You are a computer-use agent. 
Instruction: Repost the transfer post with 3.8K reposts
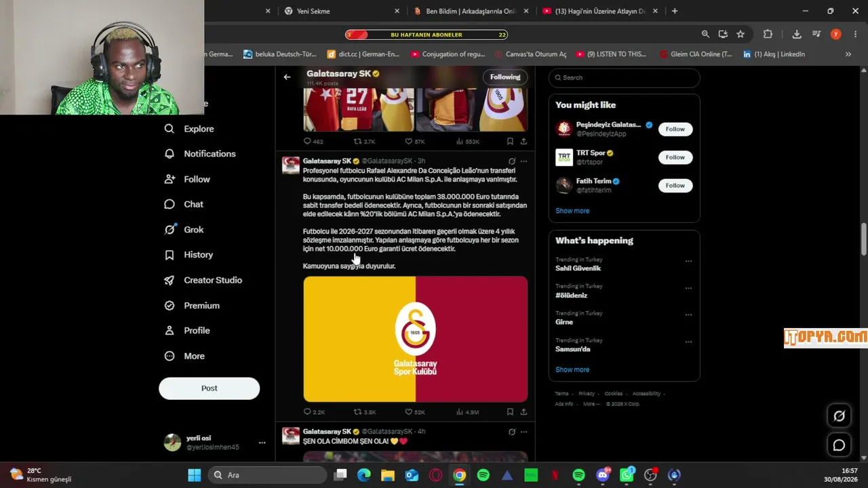[x=365, y=411]
